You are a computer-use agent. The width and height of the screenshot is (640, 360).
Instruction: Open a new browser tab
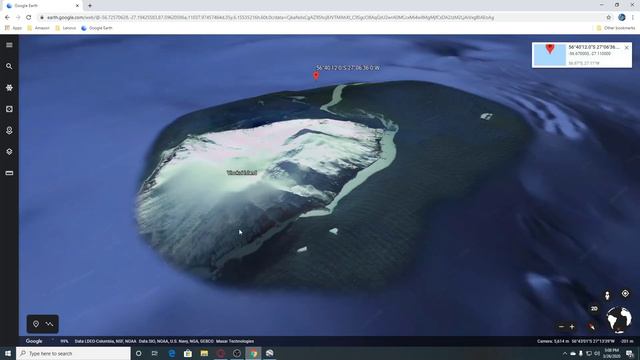90,6
